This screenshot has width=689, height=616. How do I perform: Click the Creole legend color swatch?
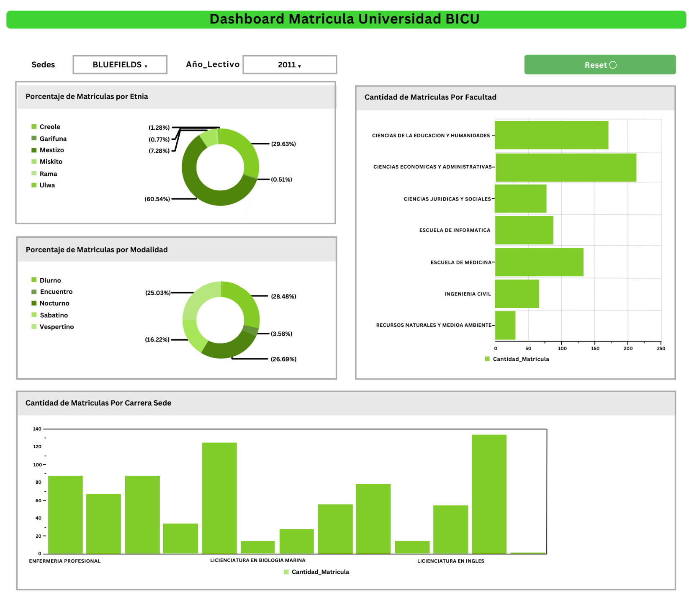pos(34,127)
